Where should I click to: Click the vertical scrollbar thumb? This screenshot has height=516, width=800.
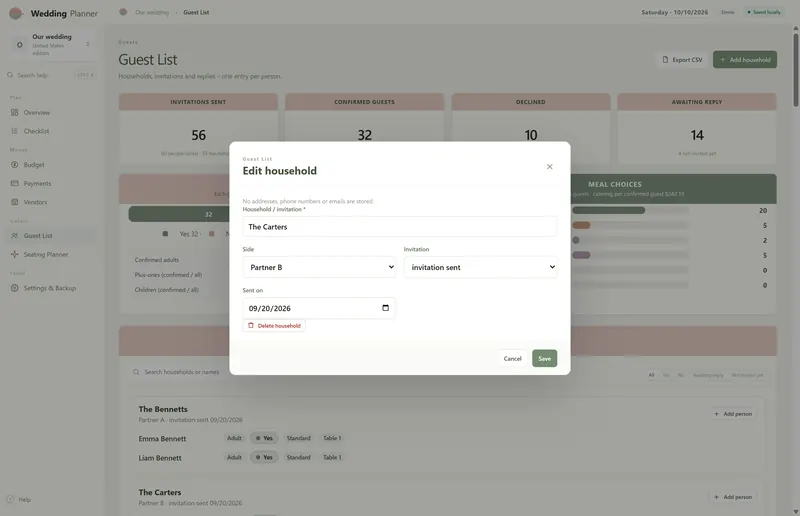[795, 69]
